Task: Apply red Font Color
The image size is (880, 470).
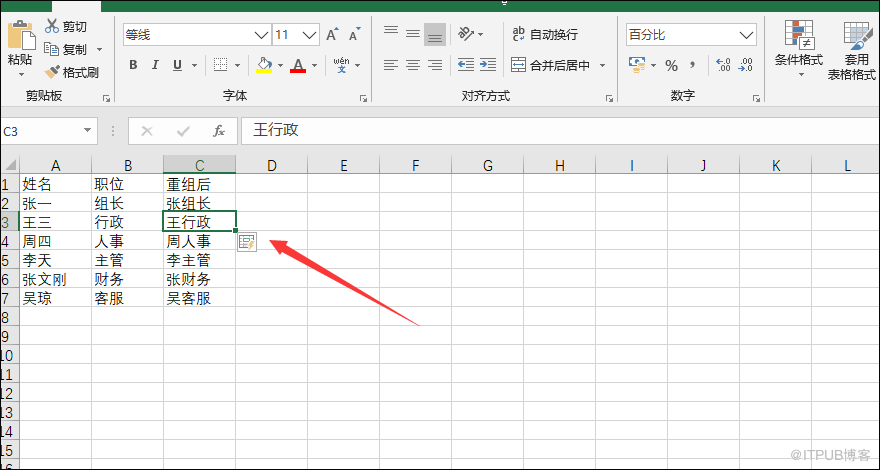Action: coord(298,65)
